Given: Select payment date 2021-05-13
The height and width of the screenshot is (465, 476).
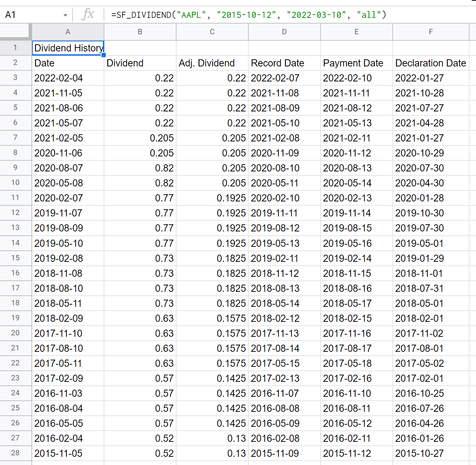Looking at the screenshot, I should click(357, 123).
